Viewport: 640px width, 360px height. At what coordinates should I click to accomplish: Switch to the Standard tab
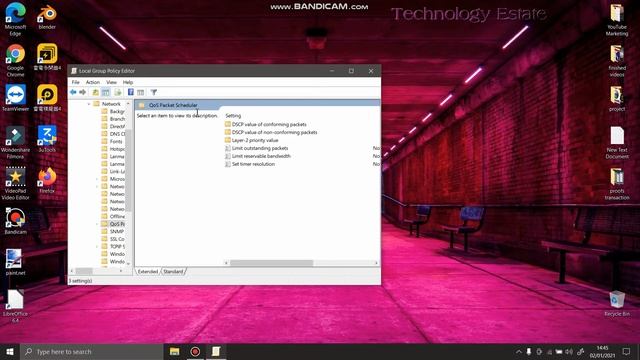173,271
